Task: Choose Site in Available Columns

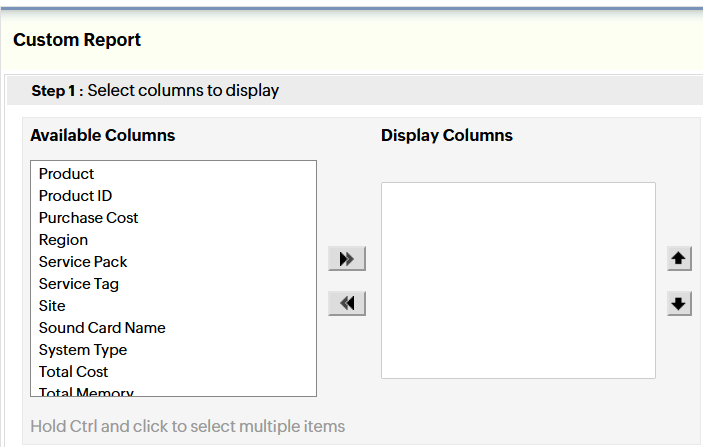Action: click(52, 306)
